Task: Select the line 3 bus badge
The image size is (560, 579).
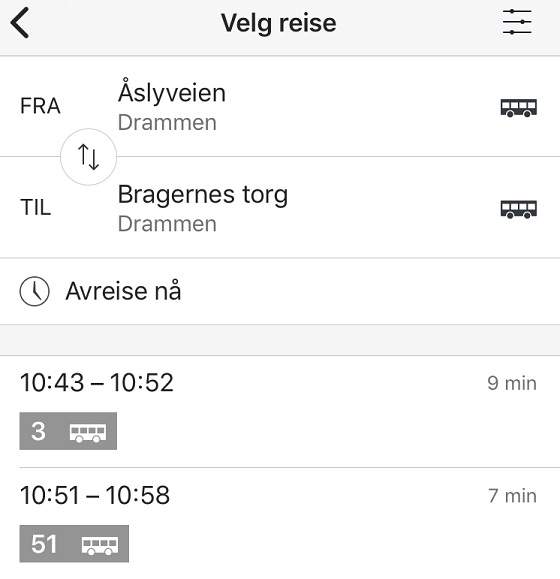Action: [68, 431]
